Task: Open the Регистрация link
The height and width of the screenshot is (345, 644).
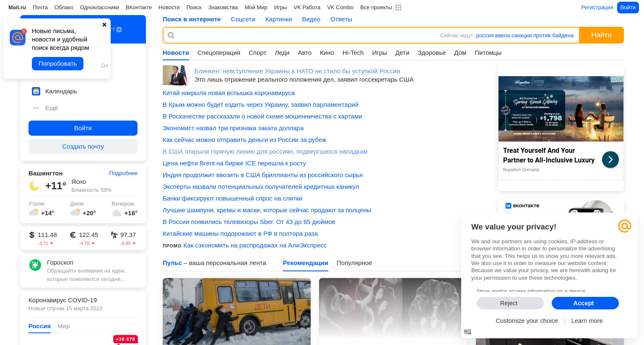Action: (597, 8)
